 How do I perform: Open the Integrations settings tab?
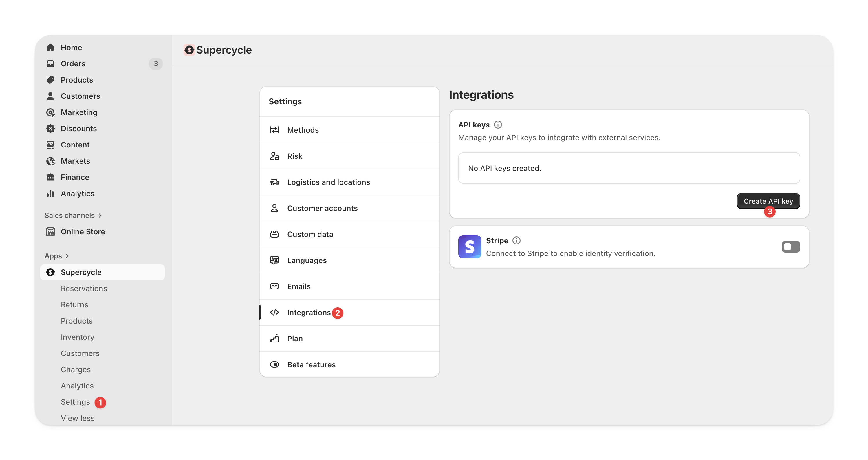click(x=309, y=313)
